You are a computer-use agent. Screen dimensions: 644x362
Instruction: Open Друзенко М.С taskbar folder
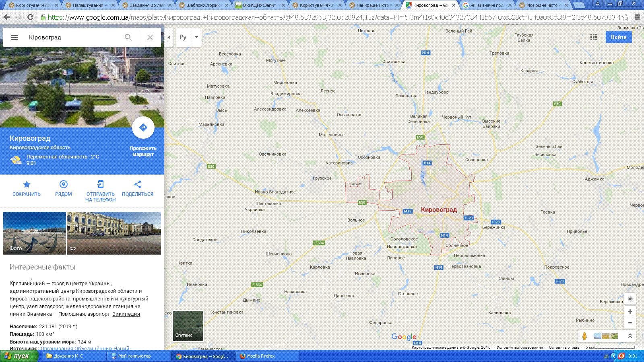pyautogui.click(x=74, y=356)
